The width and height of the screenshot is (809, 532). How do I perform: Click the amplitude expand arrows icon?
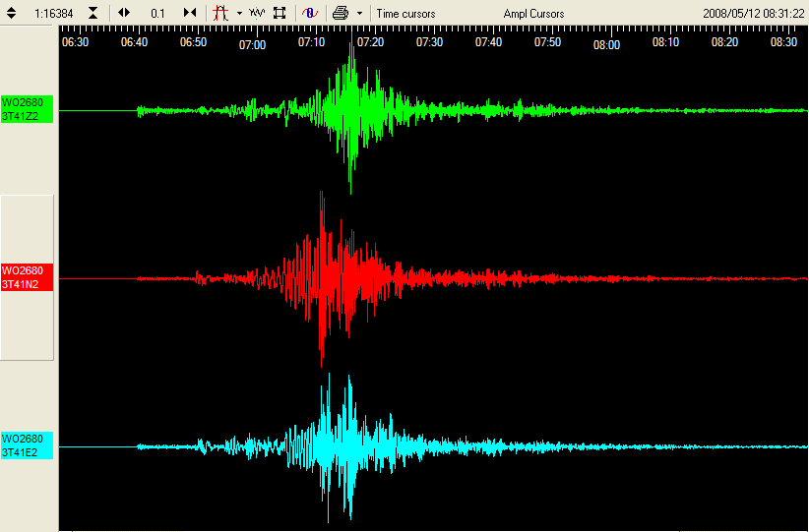point(12,13)
